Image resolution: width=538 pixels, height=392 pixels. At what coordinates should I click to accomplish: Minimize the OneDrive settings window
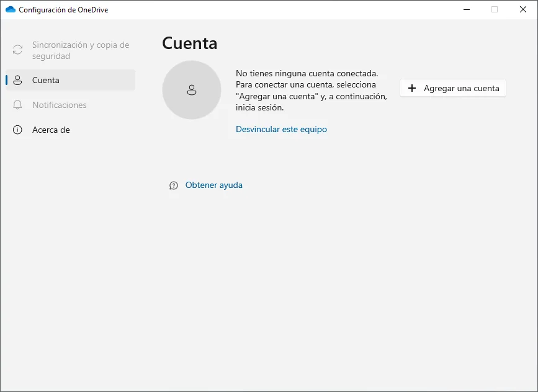coord(466,9)
